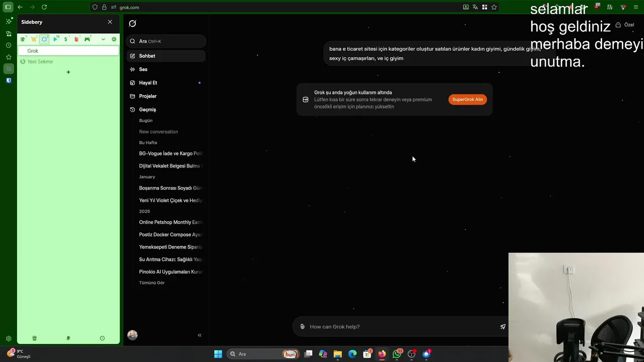Open Su Arıtma Cihazı conversation
The width and height of the screenshot is (644, 362).
click(x=171, y=259)
